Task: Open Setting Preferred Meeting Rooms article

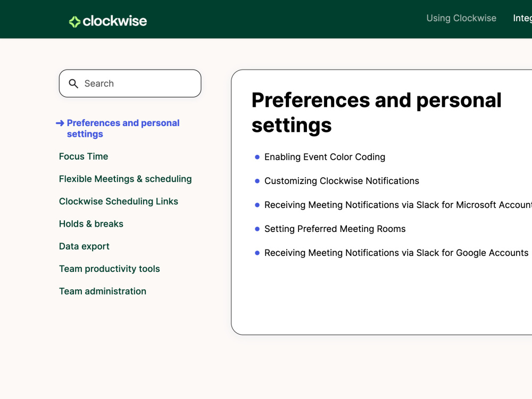Action: click(x=335, y=229)
